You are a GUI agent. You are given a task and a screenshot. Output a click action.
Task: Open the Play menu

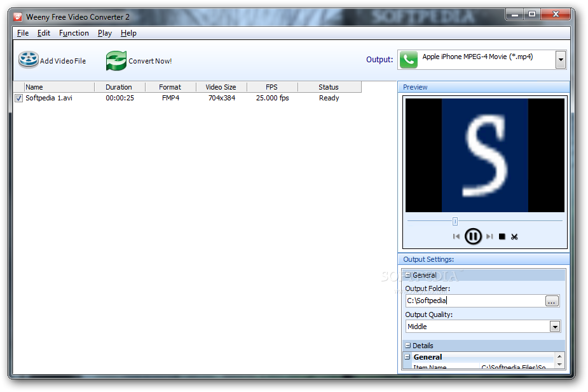tap(105, 33)
